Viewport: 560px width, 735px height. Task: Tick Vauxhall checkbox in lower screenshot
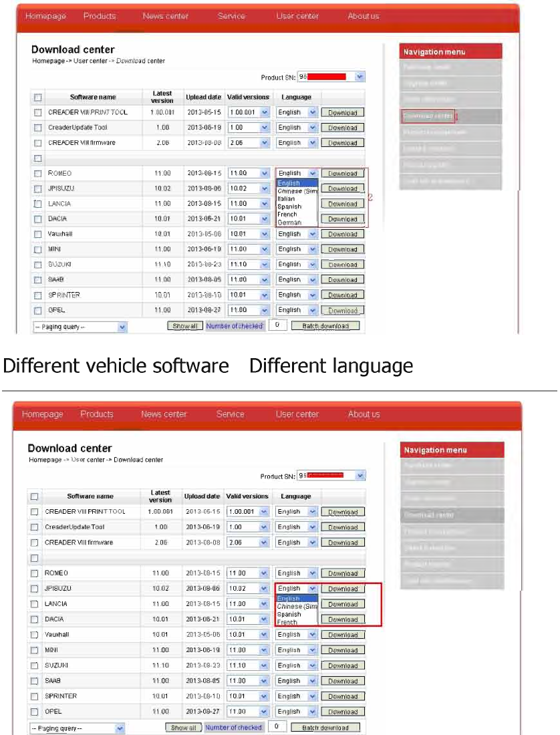pos(34,635)
